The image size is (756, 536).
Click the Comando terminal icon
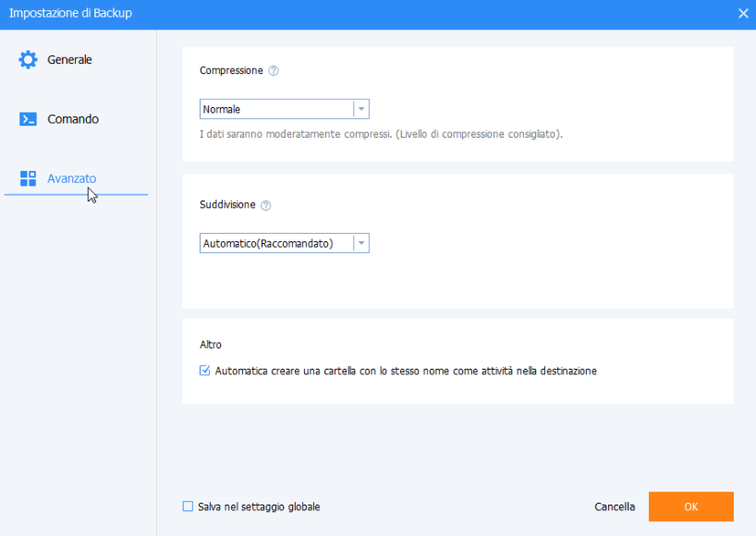click(28, 119)
